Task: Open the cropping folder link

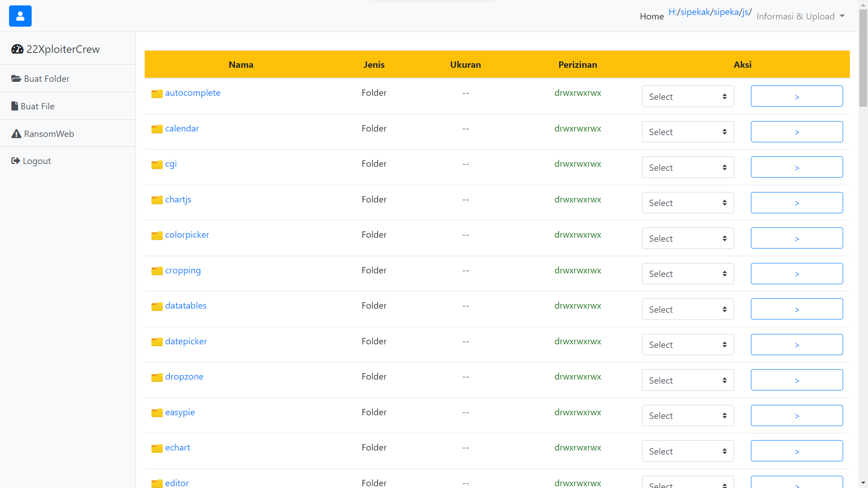Action: pos(183,270)
